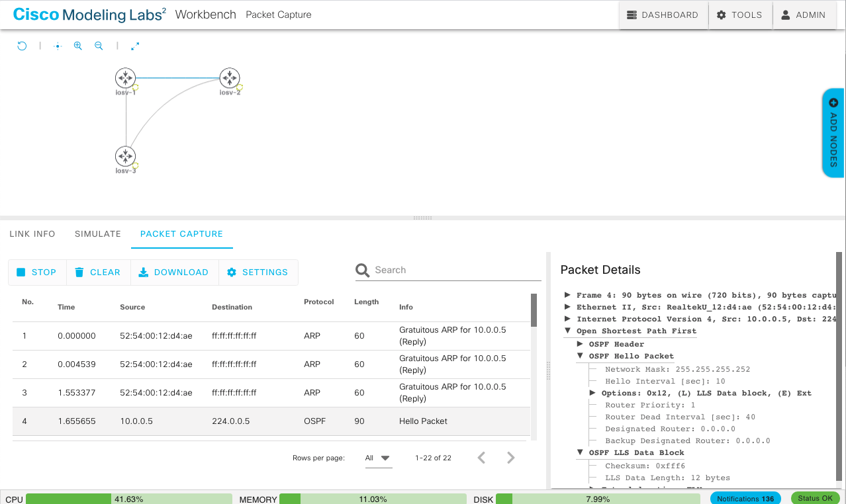Click the reset/refresh canvas icon
Screen dimensions: 846x504
(22, 46)
